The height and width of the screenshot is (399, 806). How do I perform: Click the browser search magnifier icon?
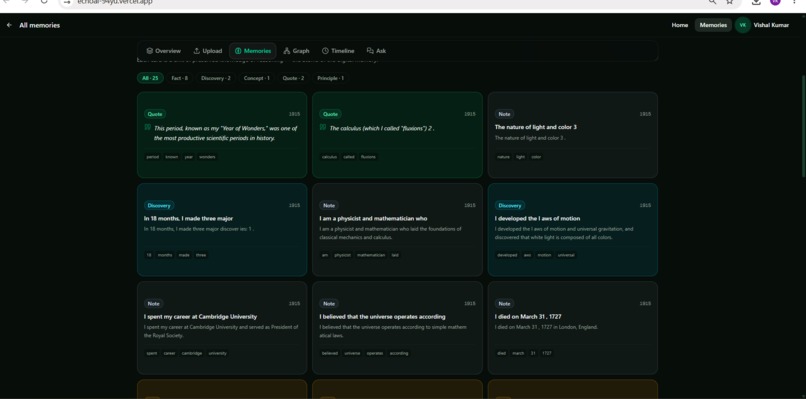click(712, 2)
